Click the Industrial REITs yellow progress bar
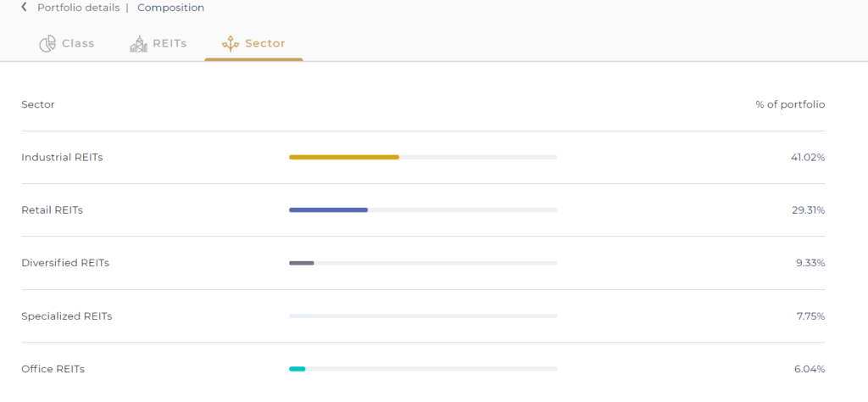This screenshot has width=868, height=402. 344,157
